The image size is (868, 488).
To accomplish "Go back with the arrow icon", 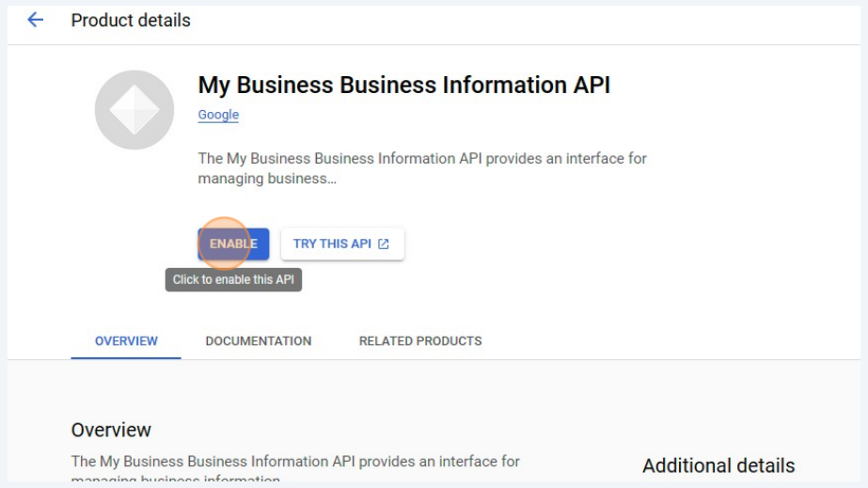I will click(x=36, y=20).
